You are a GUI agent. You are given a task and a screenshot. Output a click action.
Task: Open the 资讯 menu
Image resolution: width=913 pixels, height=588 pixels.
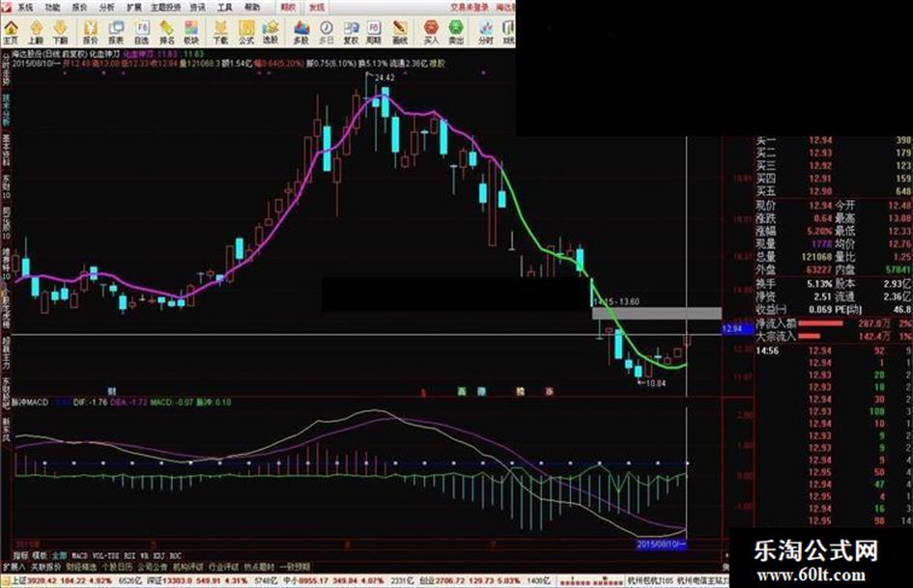click(198, 8)
